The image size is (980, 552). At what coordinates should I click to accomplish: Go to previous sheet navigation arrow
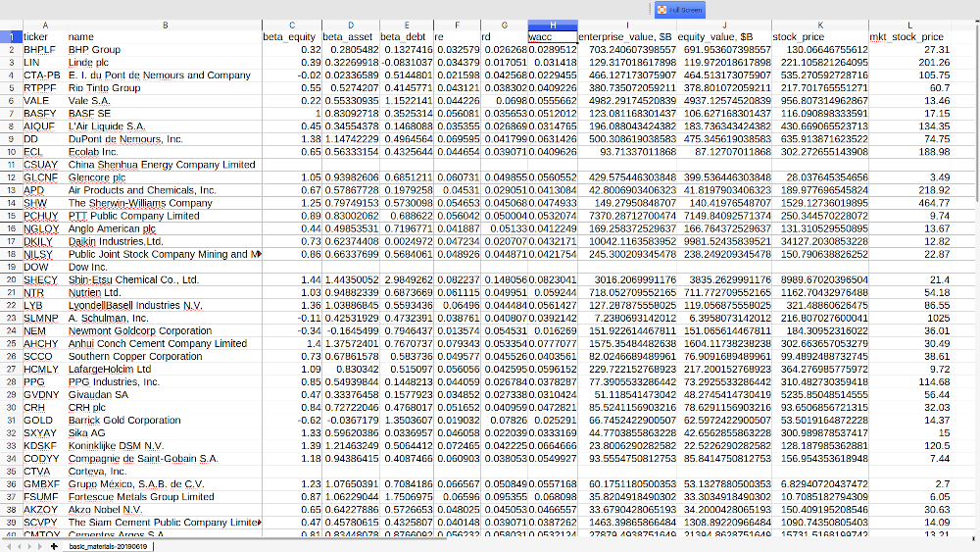[20, 546]
